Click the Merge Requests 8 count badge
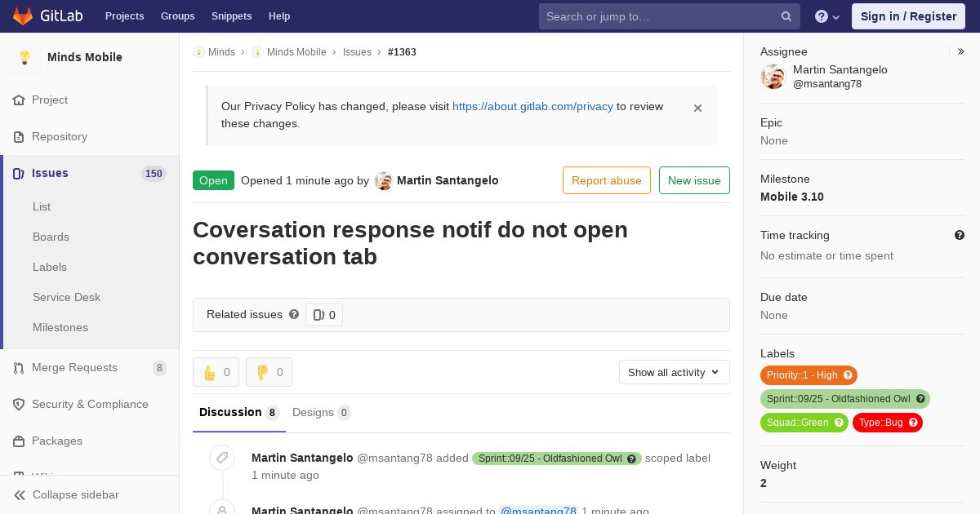 coord(159,368)
